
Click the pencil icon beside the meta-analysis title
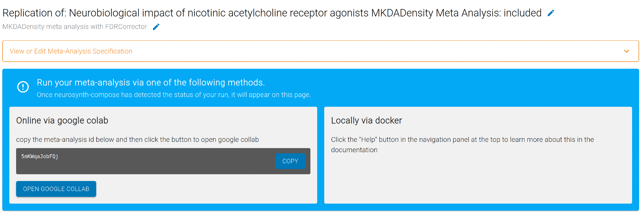(x=551, y=13)
